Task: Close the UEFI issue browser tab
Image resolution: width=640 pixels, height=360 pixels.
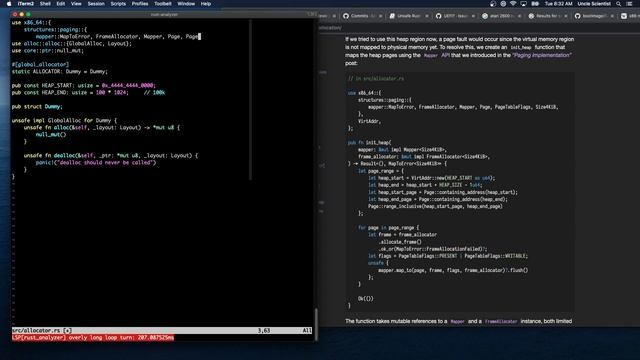Action: (473, 16)
